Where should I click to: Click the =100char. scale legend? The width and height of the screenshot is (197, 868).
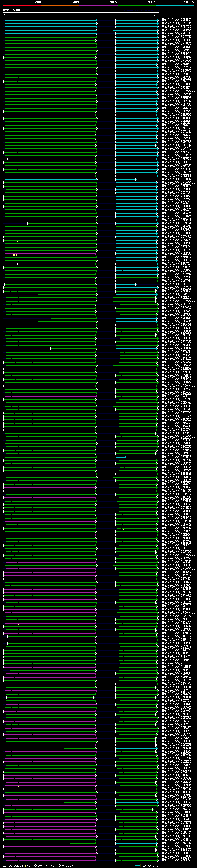tap(146, 865)
